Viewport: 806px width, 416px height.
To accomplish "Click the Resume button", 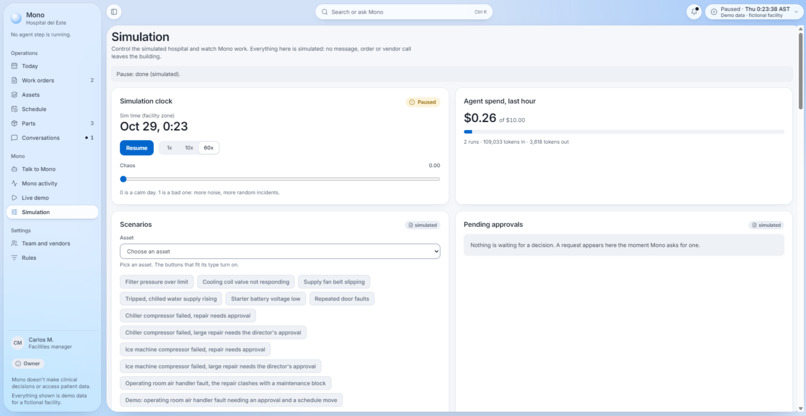I will coord(137,148).
